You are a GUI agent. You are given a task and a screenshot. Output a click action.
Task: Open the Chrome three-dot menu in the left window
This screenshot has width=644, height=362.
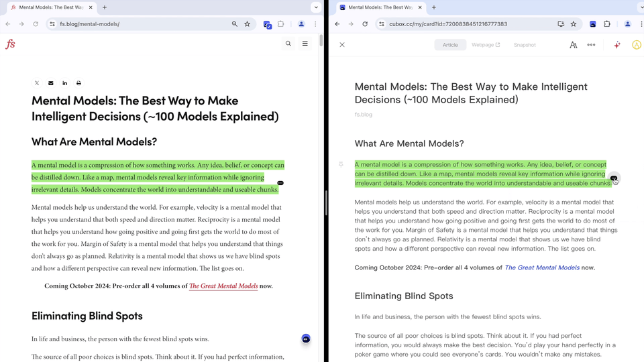pos(315,24)
